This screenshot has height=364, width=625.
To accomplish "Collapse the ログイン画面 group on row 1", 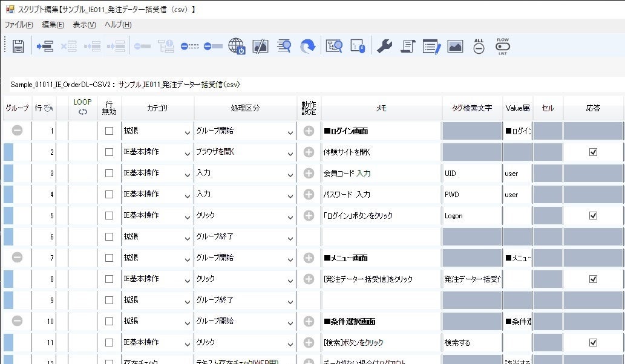I will [x=17, y=130].
